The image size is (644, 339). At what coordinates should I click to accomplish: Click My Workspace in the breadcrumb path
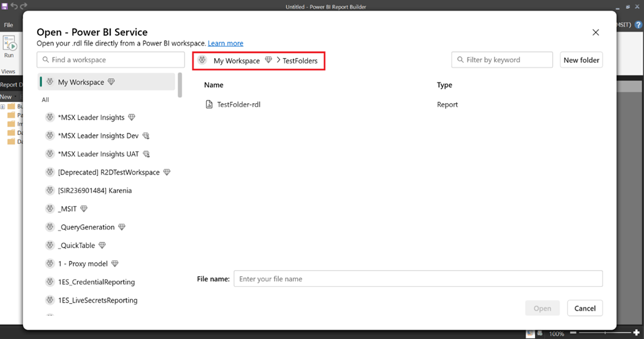[236, 60]
